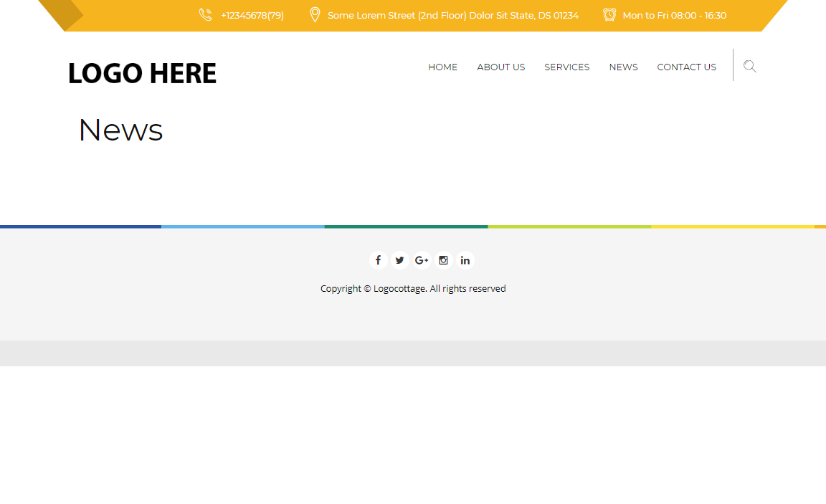826x504 pixels.
Task: Visit Instagram via the footer icon
Action: tap(443, 260)
